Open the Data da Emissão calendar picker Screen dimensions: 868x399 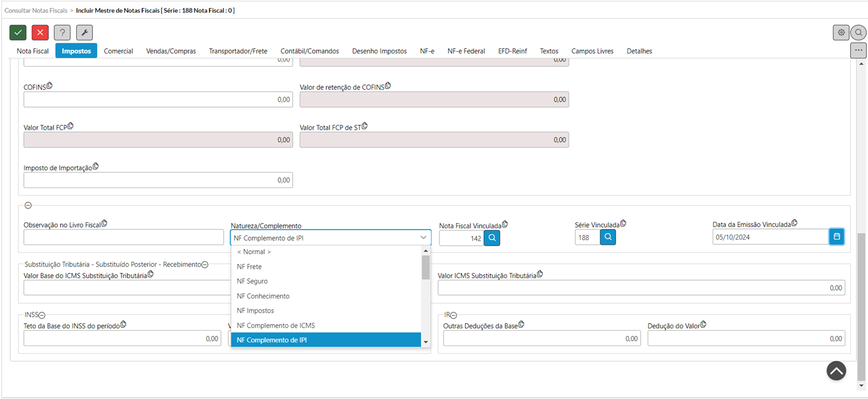click(836, 237)
